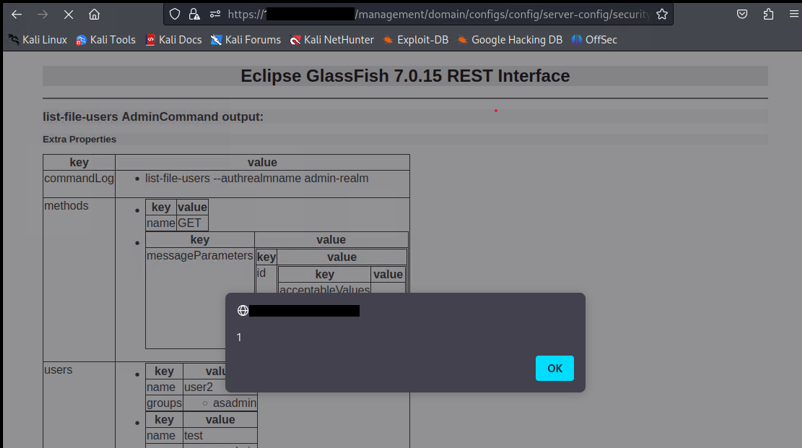Viewport: 802px width, 448px height.
Task: Click the Extra Properties label
Action: pyautogui.click(x=79, y=139)
